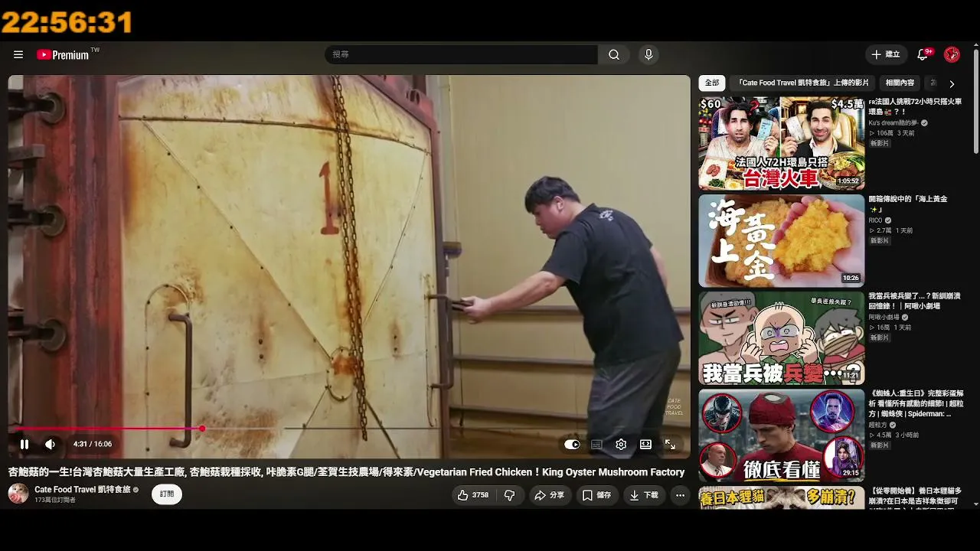The image size is (980, 551).
Task: Like the video with 3758 likes
Action: click(x=473, y=495)
